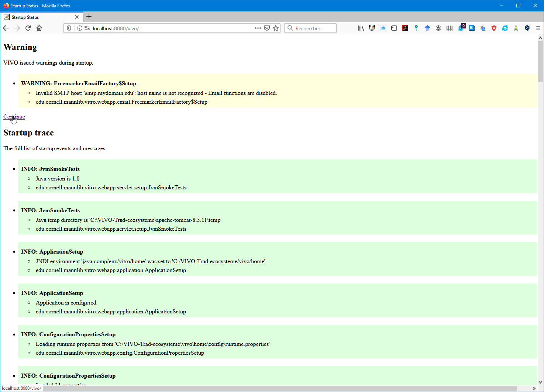This screenshot has width=544, height=392.
Task: Open the dog face extension
Action: (372, 28)
